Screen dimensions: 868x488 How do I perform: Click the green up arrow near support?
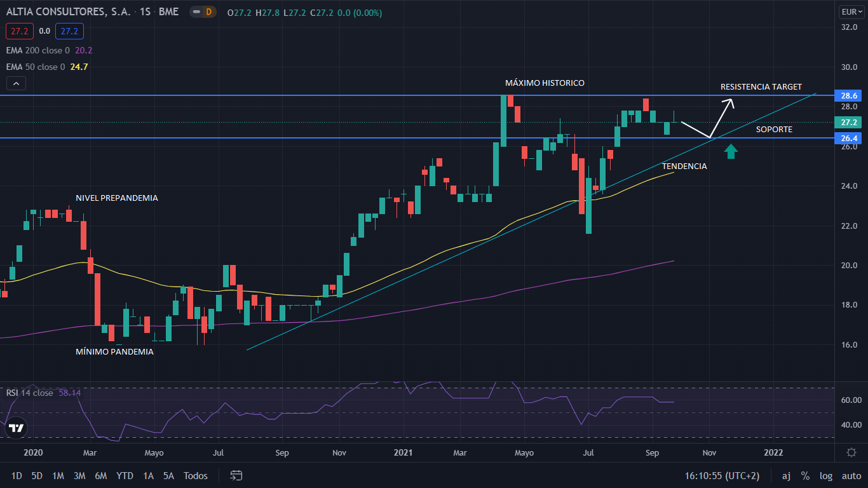pos(731,151)
